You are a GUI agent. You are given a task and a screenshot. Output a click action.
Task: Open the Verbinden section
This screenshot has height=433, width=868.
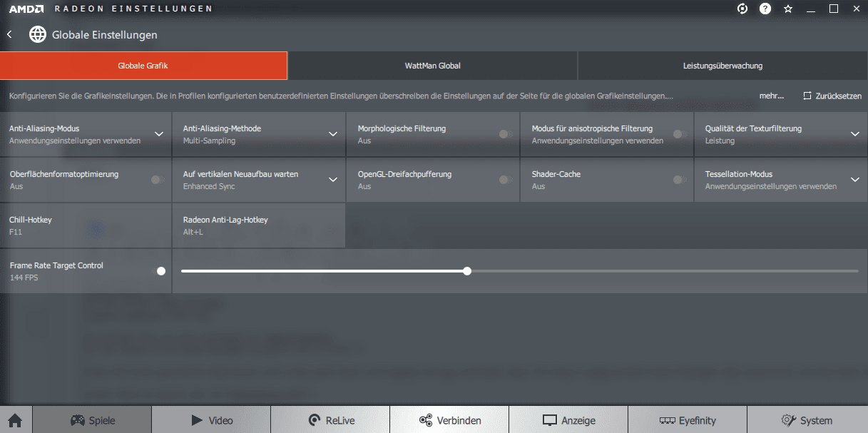[x=449, y=420]
